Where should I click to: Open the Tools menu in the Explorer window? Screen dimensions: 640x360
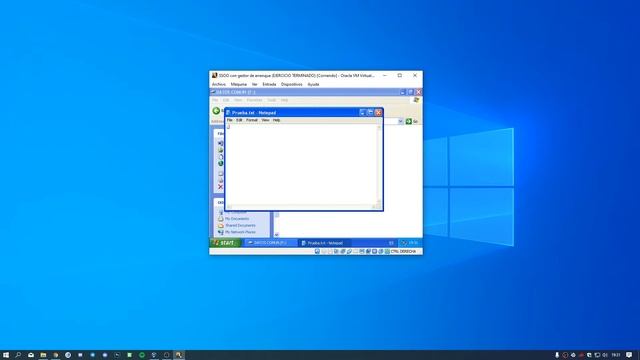271,100
